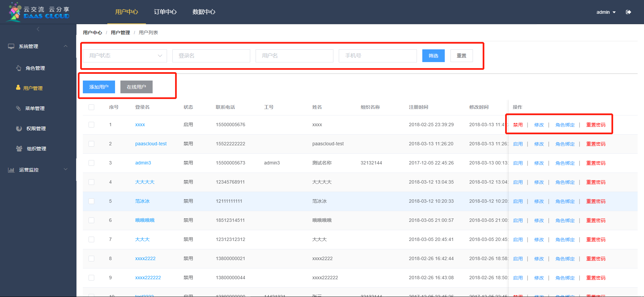Click 角色绑定 for 大大大大
The height and width of the screenshot is (297, 644).
(565, 182)
